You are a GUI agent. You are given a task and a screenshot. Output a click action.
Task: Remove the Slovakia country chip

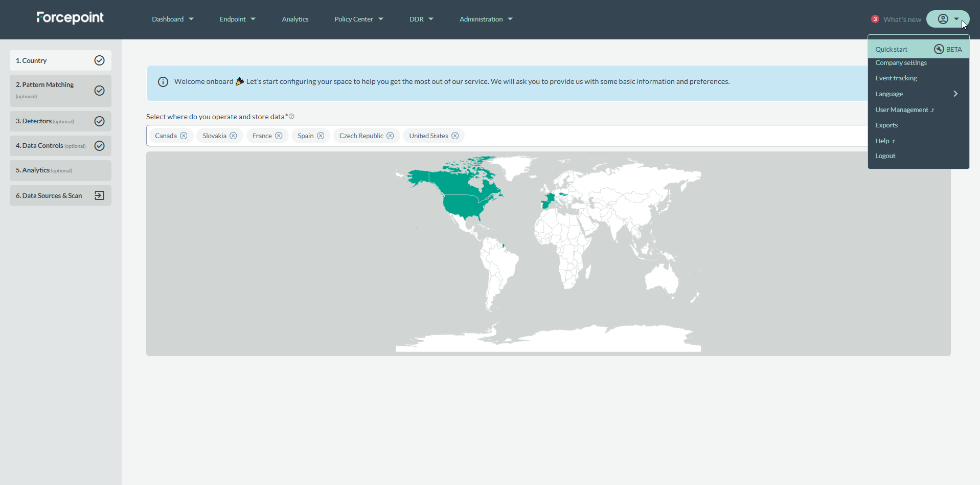(233, 136)
